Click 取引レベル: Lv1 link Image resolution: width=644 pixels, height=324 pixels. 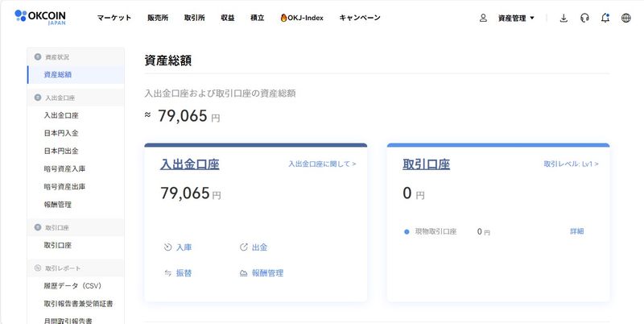pos(571,164)
